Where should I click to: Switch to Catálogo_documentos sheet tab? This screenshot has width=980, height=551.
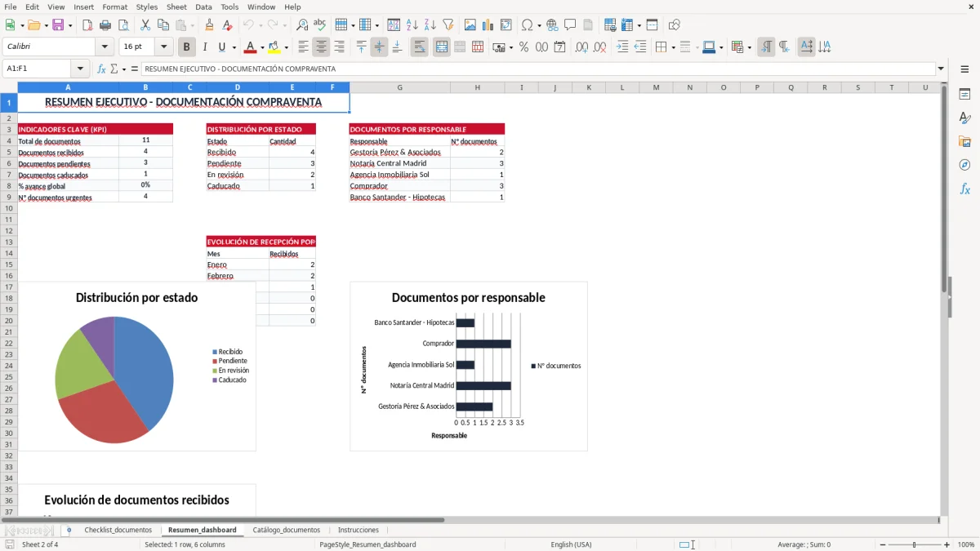287,530
